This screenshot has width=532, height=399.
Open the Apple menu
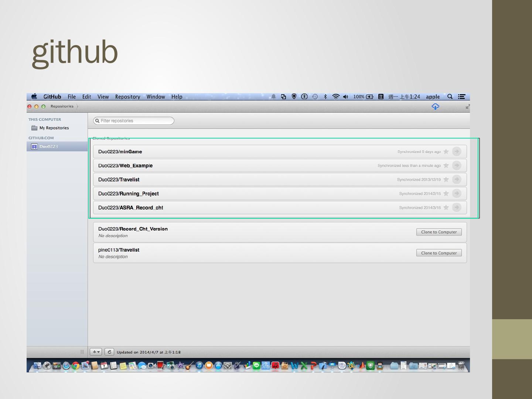tap(34, 96)
